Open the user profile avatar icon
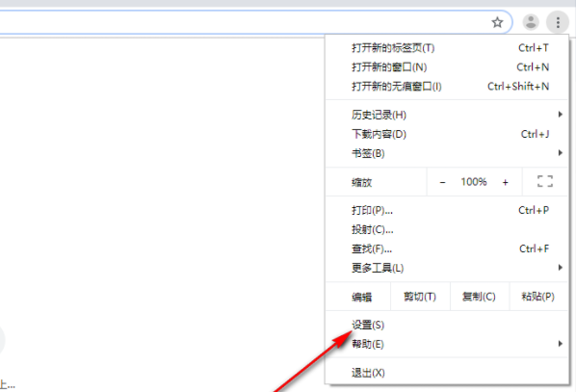 tap(531, 22)
